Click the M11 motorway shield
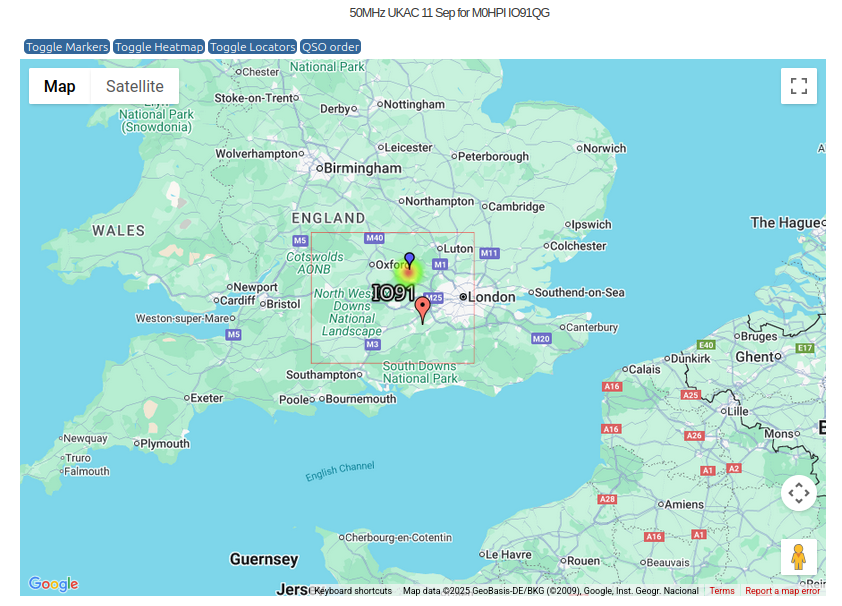Screen dimensions: 842x606 489,253
